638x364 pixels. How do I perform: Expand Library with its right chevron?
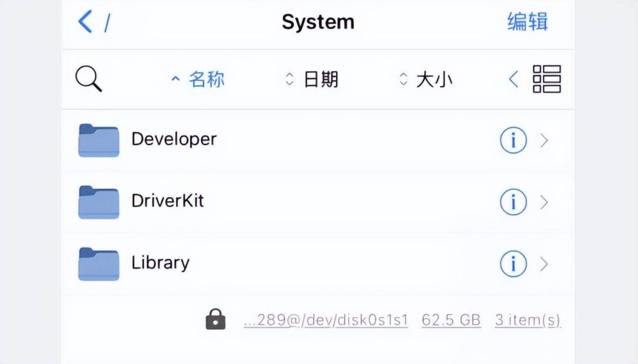point(545,264)
